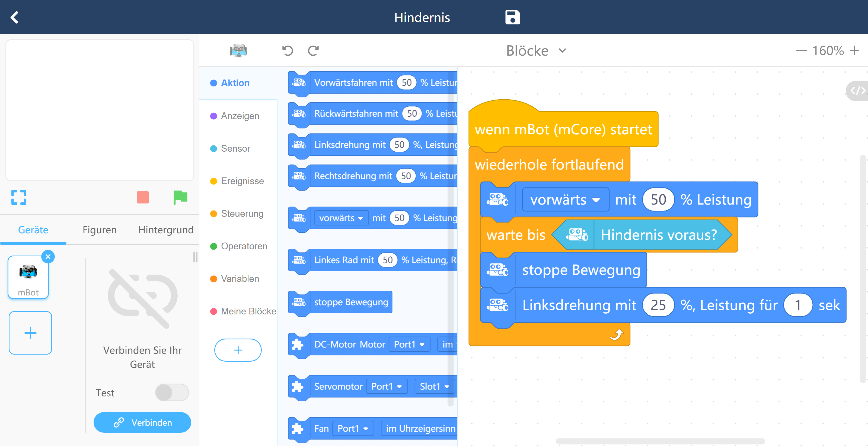
Task: Edit 25 power value in Linksdrehung block
Action: click(x=658, y=305)
